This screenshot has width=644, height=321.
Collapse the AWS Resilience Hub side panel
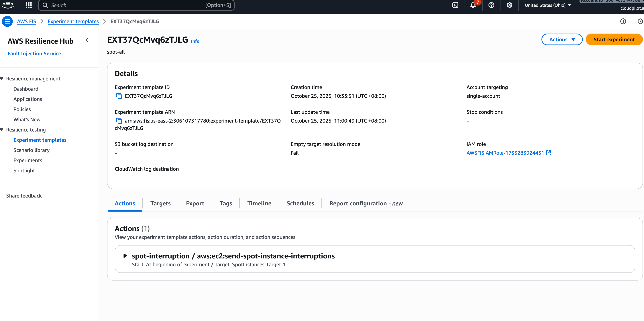[87, 40]
